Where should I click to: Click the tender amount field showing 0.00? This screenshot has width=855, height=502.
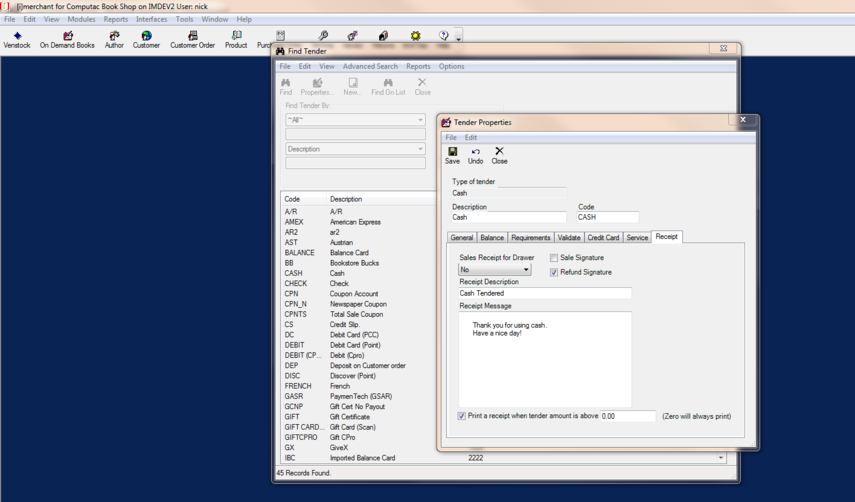(x=628, y=416)
